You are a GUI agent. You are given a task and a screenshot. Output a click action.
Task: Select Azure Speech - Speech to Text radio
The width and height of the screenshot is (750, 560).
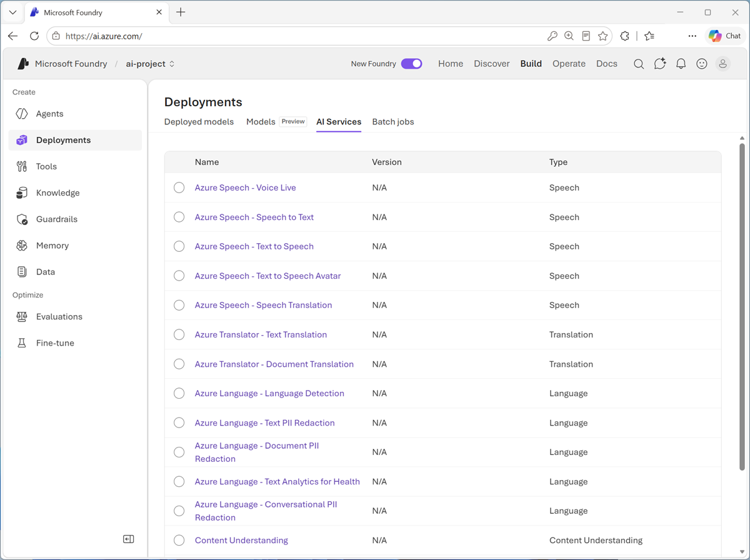click(x=179, y=217)
